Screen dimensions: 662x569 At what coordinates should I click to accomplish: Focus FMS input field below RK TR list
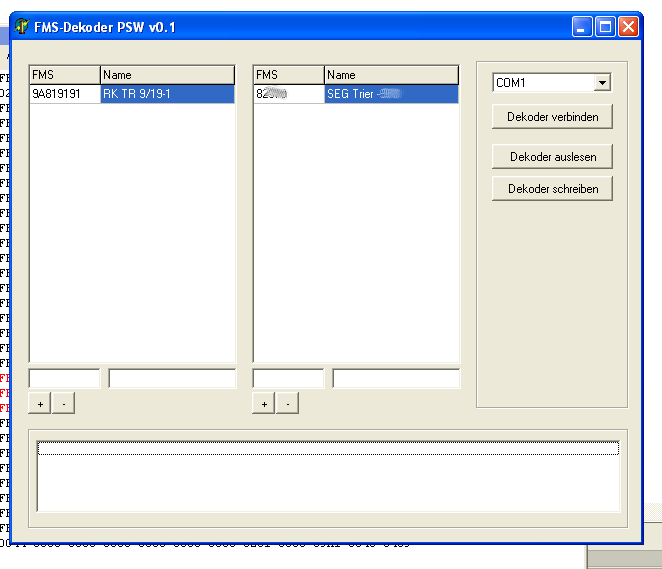tap(64, 379)
